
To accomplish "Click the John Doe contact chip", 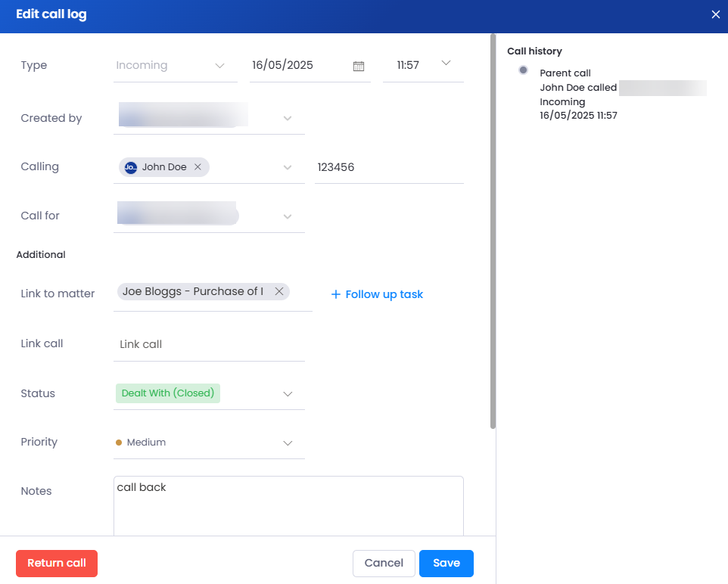I will [x=164, y=167].
